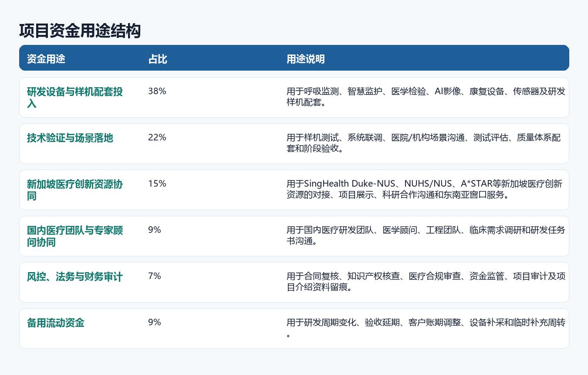Select the 资金用途 column header
588x375 pixels.
[46, 59]
